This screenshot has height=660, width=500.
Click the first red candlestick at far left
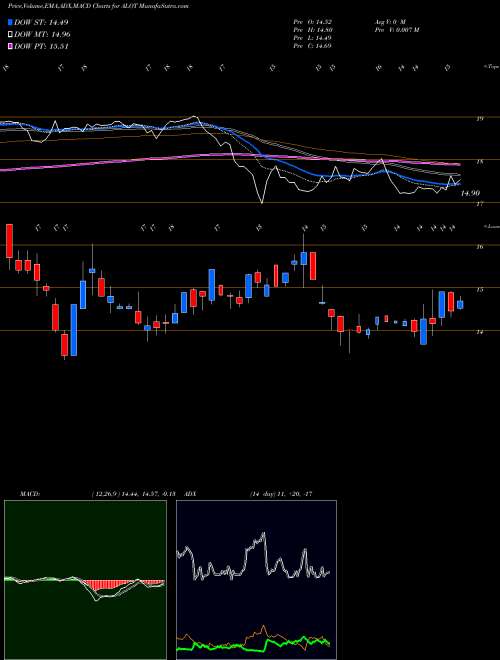pyautogui.click(x=9, y=241)
